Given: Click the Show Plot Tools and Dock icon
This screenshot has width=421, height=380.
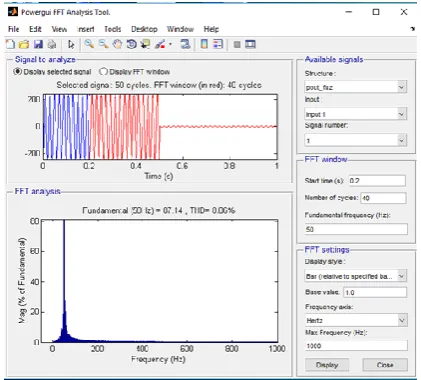Looking at the screenshot, I should pos(250,44).
